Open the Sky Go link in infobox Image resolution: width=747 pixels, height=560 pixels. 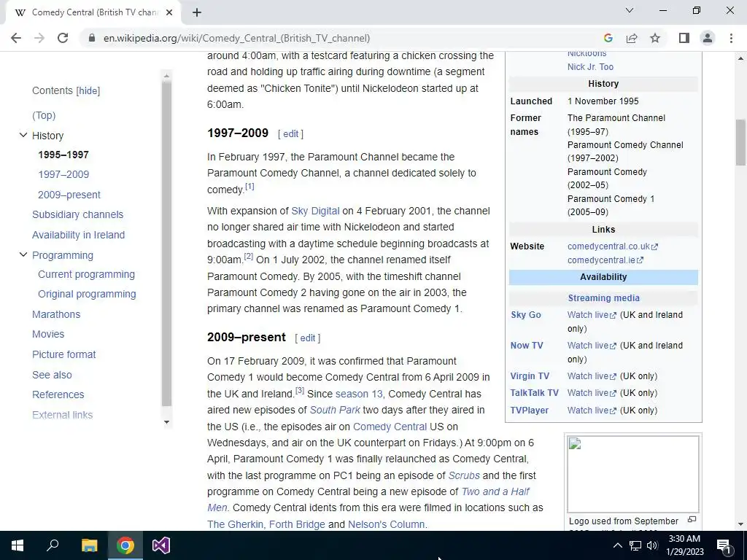point(525,315)
